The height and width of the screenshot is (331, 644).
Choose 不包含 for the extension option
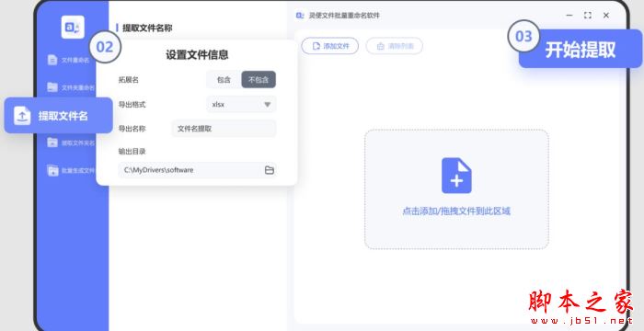coord(259,80)
